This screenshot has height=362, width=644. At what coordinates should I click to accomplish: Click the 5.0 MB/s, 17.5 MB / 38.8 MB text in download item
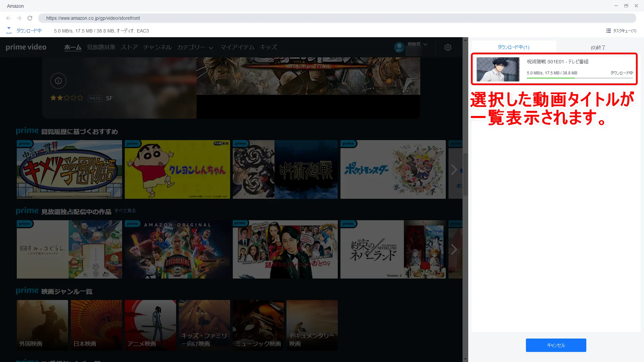552,73
